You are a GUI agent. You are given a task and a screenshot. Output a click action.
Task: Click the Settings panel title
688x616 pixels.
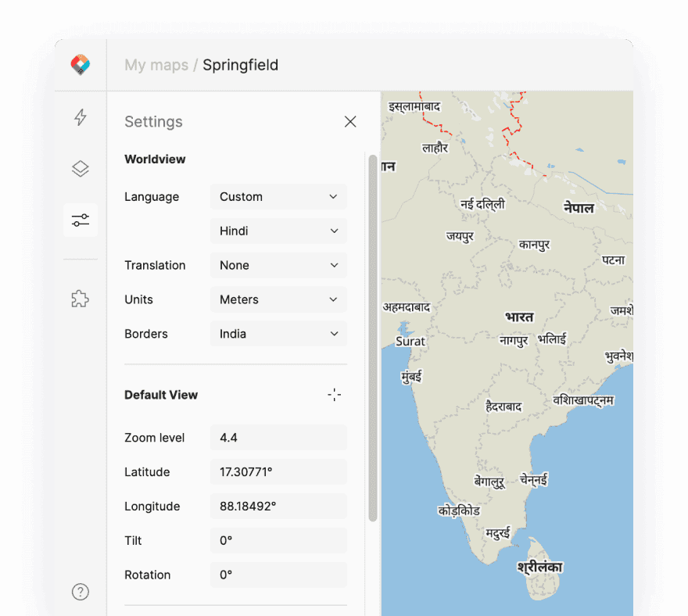(153, 121)
